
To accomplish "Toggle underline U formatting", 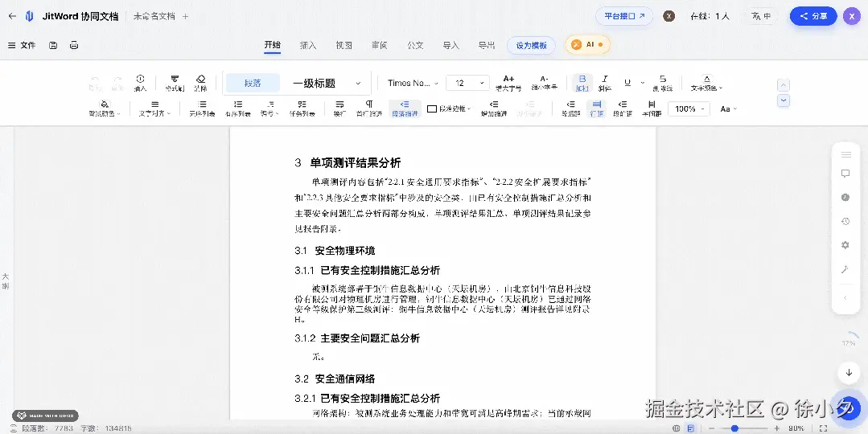I will (x=627, y=82).
